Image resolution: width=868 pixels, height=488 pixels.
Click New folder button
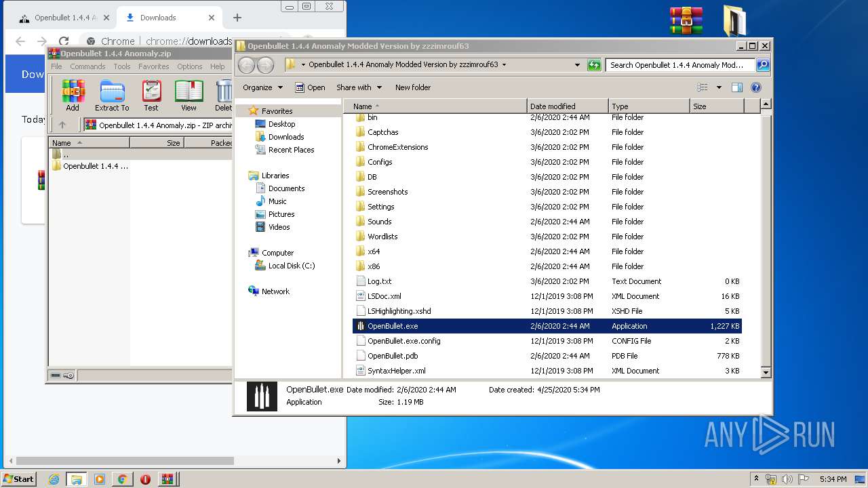click(413, 87)
